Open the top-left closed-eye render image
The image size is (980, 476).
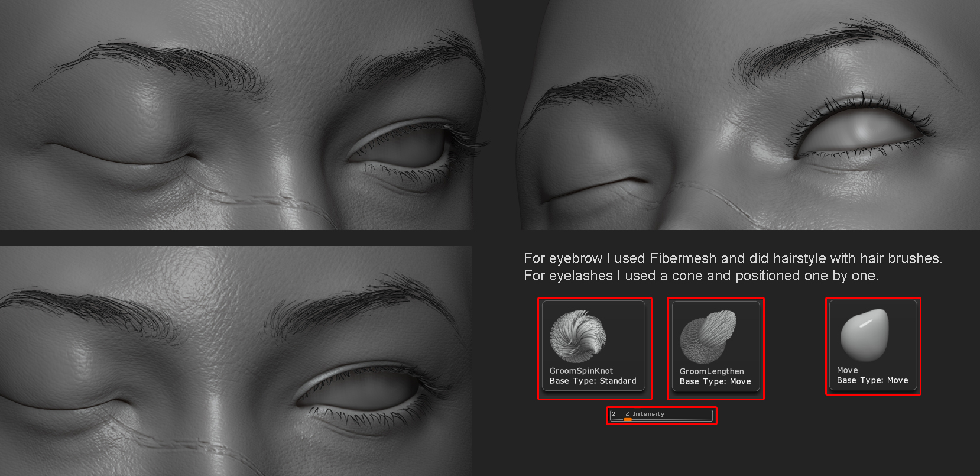coord(236,115)
